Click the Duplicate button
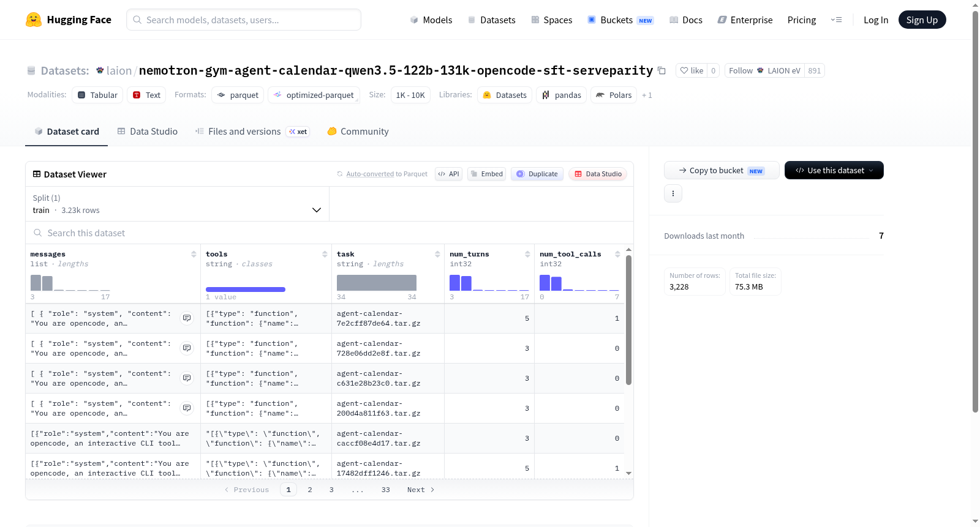This screenshot has width=980, height=527. click(x=537, y=174)
